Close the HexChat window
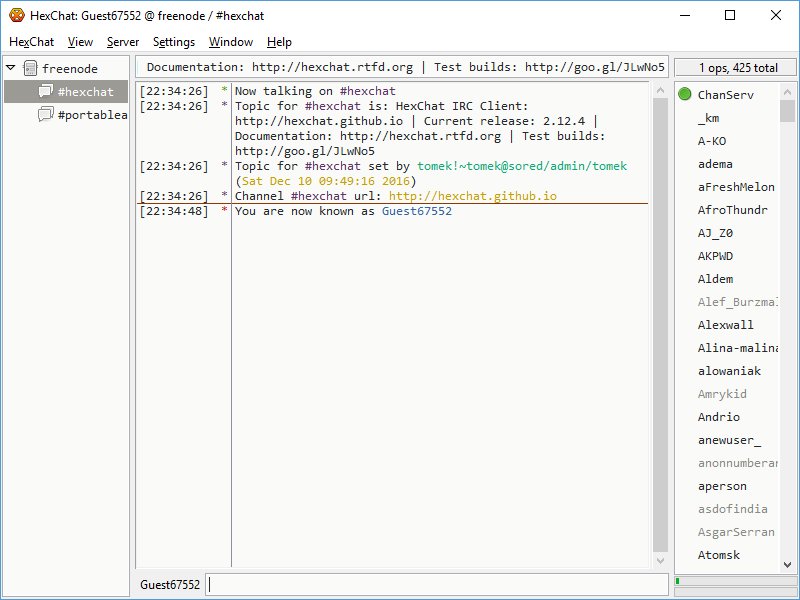The width and height of the screenshot is (800, 600). (x=776, y=15)
